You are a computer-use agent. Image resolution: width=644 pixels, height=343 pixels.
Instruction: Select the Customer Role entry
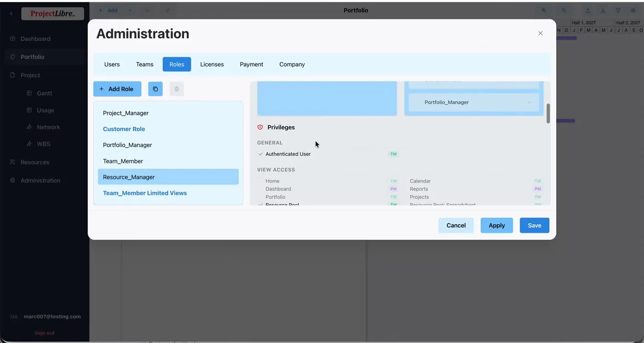tap(168, 129)
